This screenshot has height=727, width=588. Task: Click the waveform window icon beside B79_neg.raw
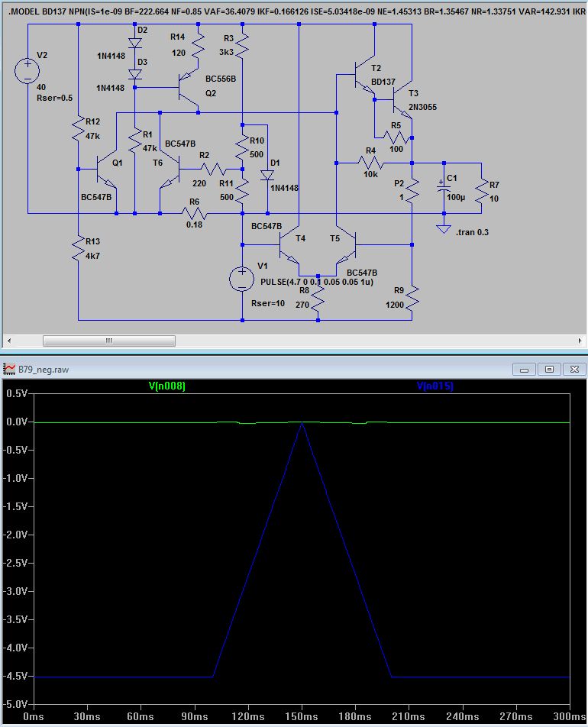[x=9, y=369]
